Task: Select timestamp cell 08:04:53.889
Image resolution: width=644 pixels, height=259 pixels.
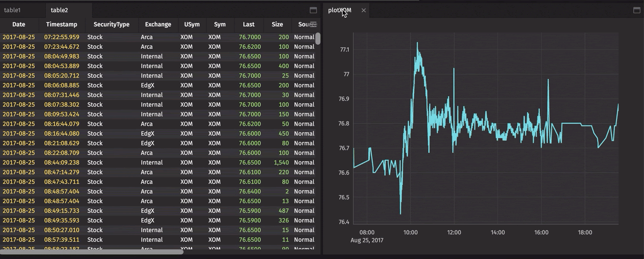Action: pyautogui.click(x=62, y=66)
